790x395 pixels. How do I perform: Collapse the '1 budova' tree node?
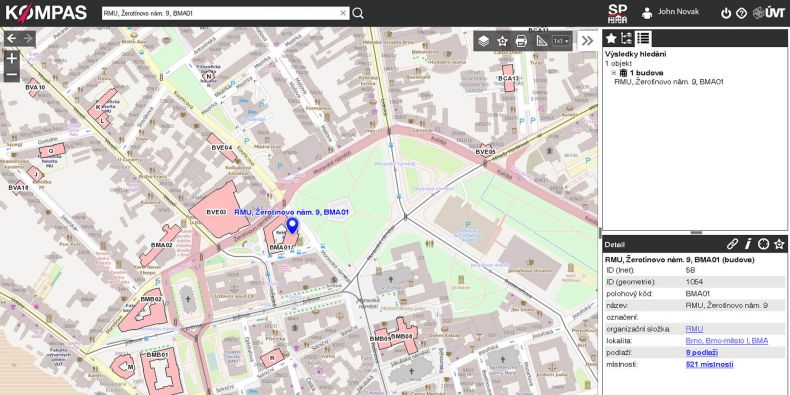[614, 73]
